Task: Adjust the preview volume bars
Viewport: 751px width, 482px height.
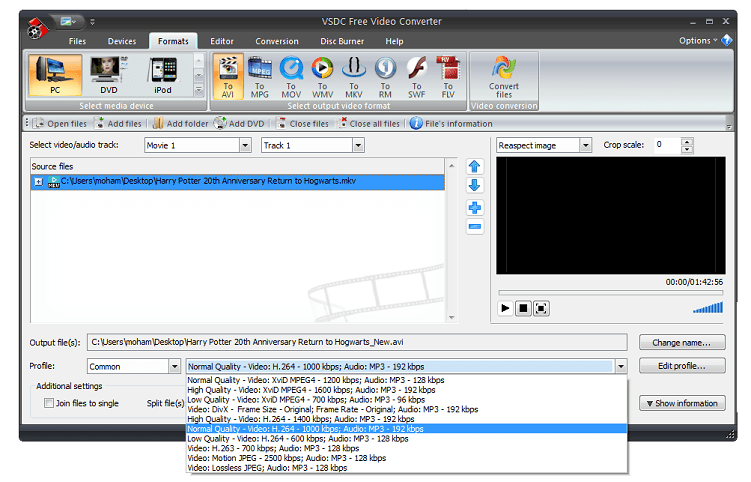Action: point(708,308)
